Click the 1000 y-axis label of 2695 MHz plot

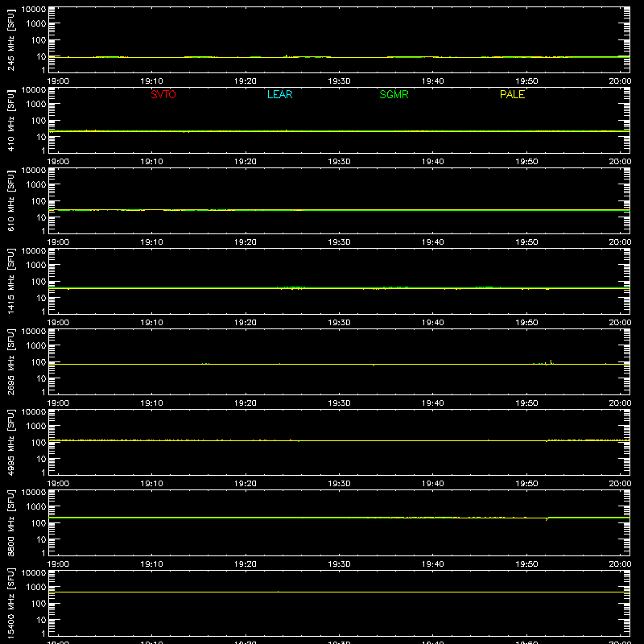[x=36, y=345]
